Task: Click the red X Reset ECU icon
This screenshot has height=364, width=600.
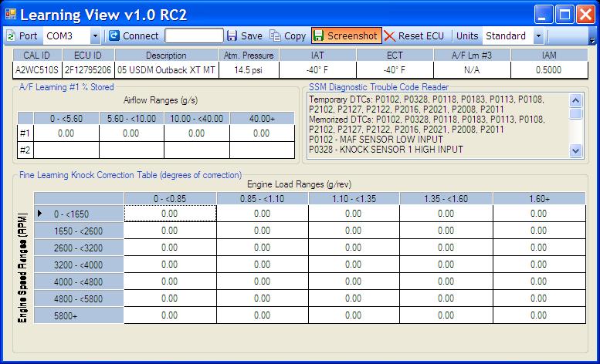Action: [x=390, y=36]
